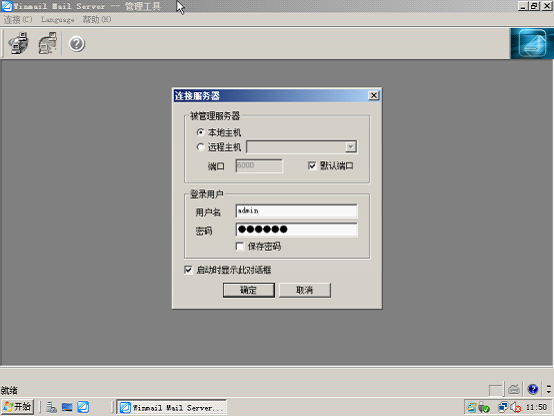Click Show Desktop quick launch icon

pos(67,407)
